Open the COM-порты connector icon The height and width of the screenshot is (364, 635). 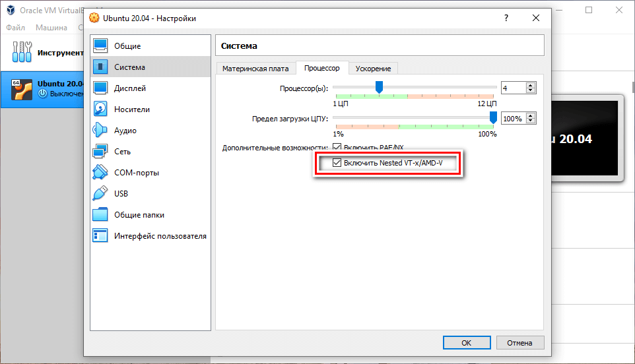click(x=100, y=172)
